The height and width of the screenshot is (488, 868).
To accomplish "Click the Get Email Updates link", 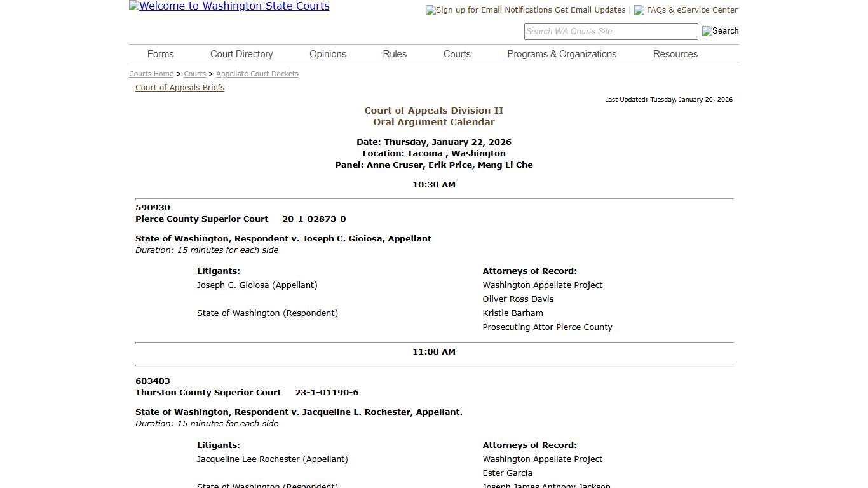I will click(590, 10).
